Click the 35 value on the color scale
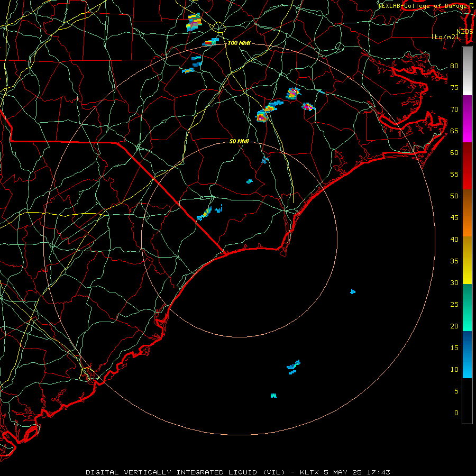This screenshot has width=476, height=476. (454, 261)
